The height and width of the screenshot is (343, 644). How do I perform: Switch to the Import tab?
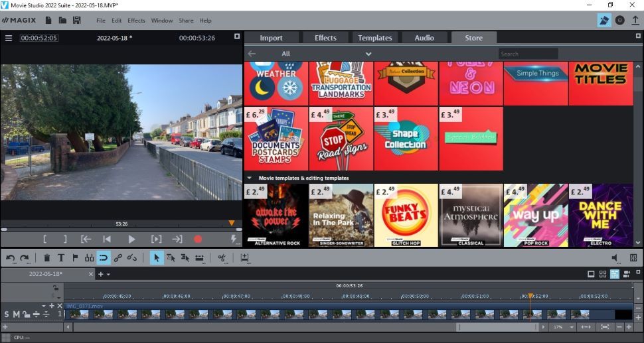[271, 38]
